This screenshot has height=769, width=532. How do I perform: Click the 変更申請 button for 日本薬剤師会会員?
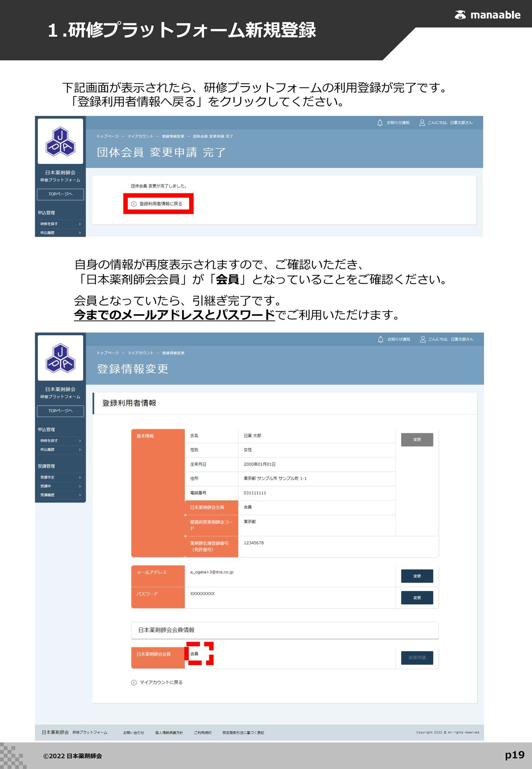pyautogui.click(x=417, y=658)
